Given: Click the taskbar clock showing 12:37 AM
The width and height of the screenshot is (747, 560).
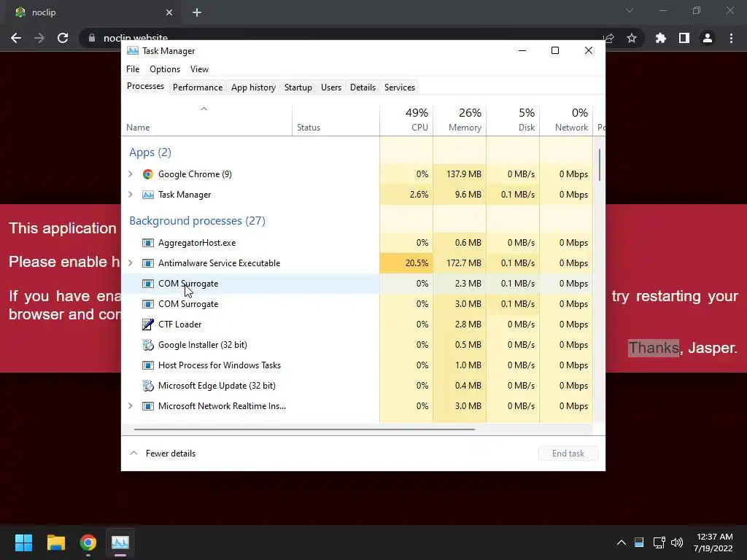Looking at the screenshot, I should click(713, 542).
